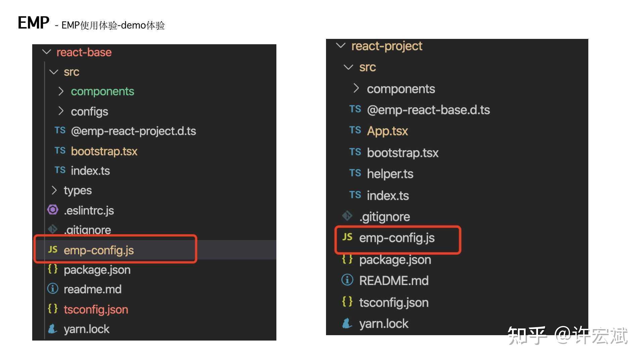The height and width of the screenshot is (362, 644).
Task: Click the info icon beside README.md
Action: coord(347,280)
